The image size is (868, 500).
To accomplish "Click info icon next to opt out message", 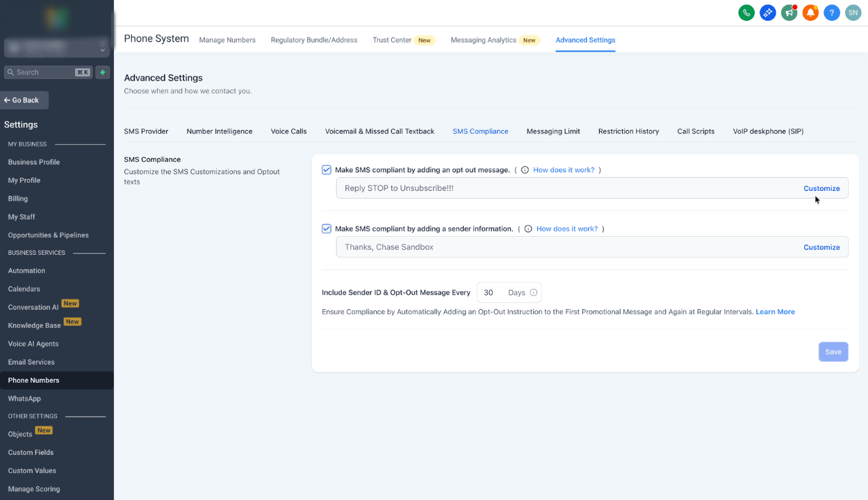I will (x=525, y=169).
